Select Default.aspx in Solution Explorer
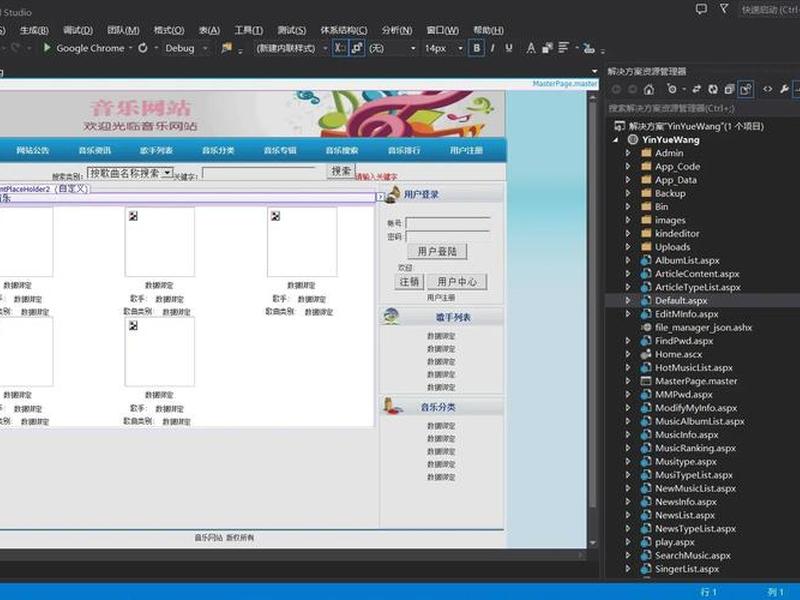Image resolution: width=800 pixels, height=600 pixels. tap(681, 301)
